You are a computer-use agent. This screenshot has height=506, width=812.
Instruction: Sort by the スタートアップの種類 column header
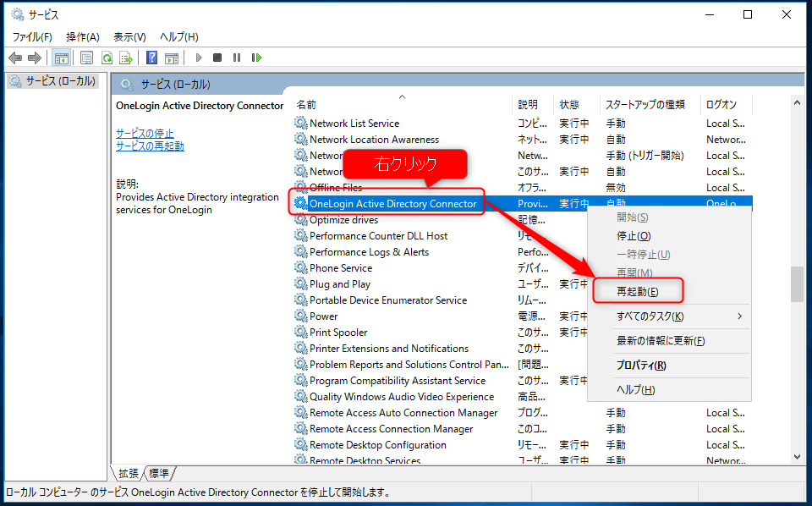pos(650,104)
